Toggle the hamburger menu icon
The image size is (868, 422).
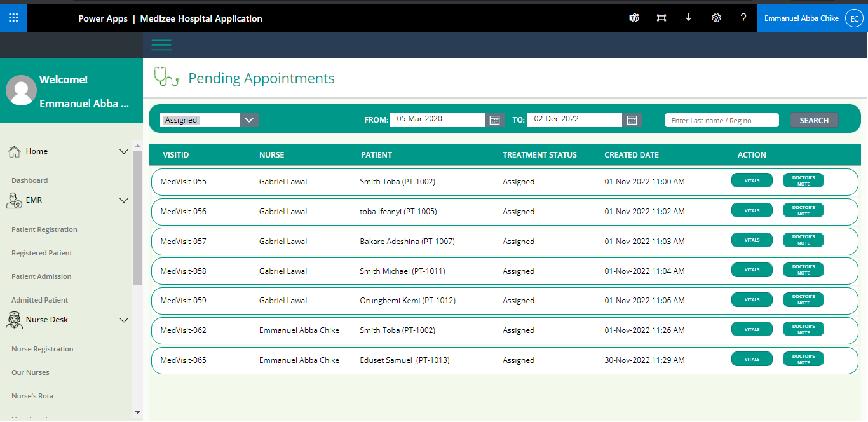(161, 44)
